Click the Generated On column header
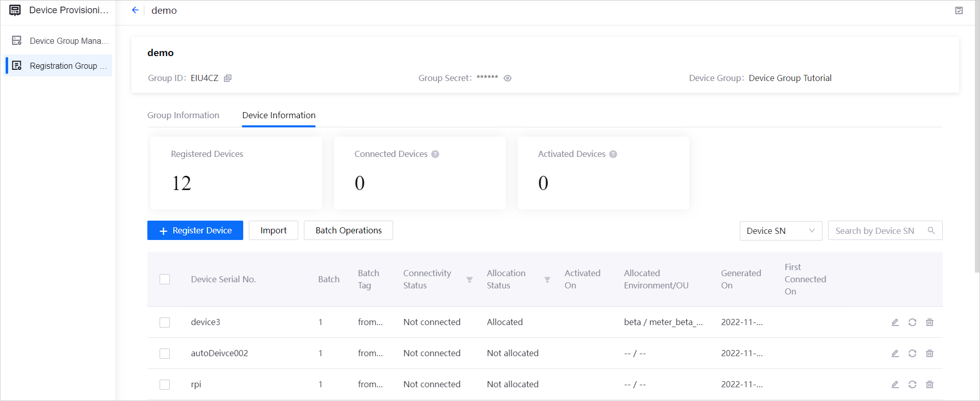Screen dimensions: 980x401 click(x=741, y=279)
